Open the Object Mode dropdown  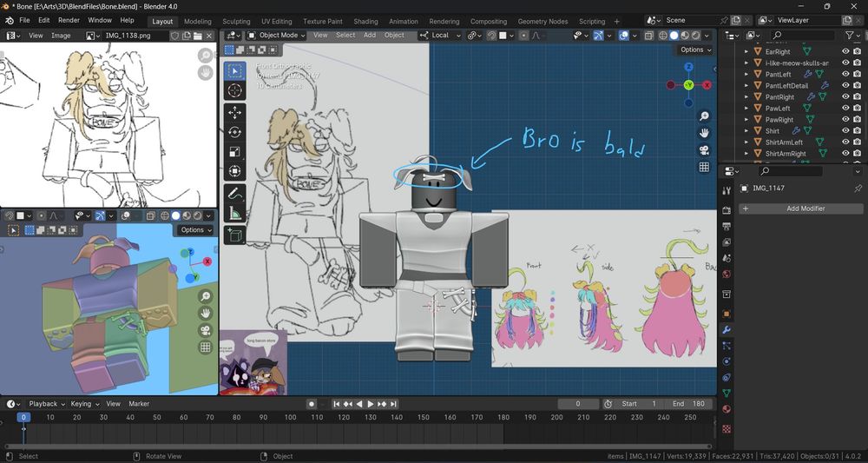click(276, 36)
